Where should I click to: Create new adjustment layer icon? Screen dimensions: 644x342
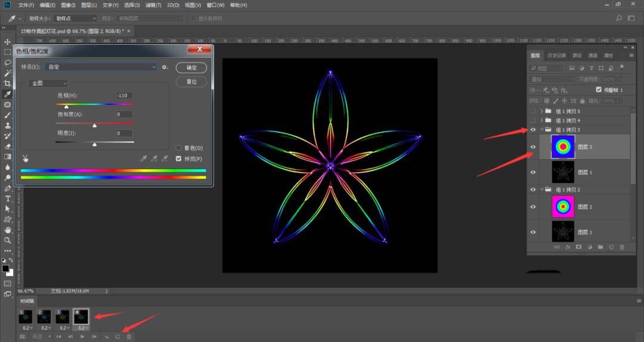coord(590,247)
